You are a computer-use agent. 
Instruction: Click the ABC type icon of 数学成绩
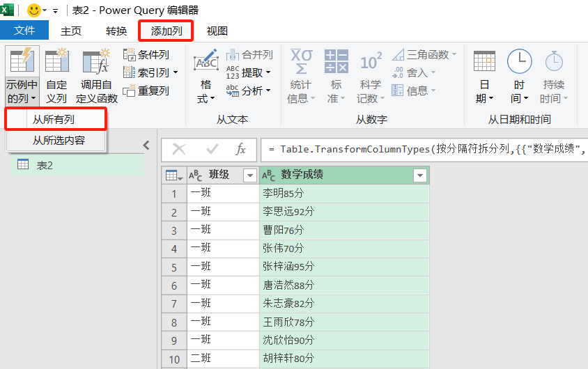(268, 175)
